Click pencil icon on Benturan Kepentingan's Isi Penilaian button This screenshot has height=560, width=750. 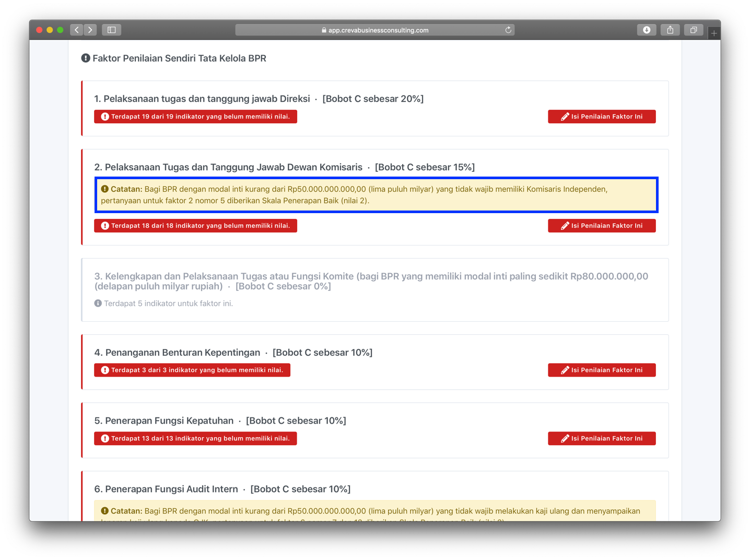(x=565, y=370)
